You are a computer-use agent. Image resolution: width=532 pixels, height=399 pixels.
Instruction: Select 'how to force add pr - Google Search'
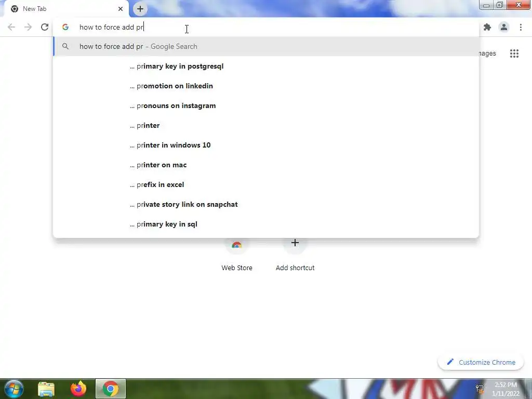point(267,46)
